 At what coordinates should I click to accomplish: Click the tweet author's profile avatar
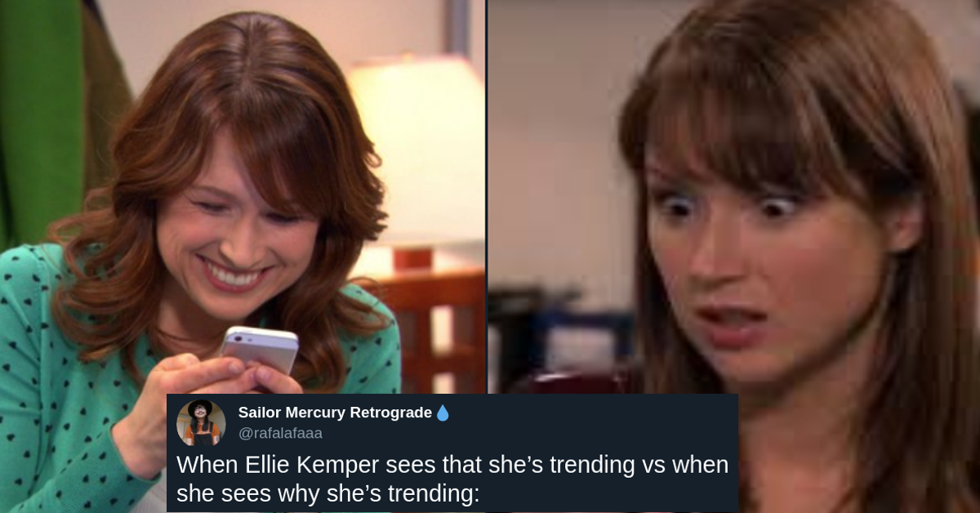coord(201,422)
